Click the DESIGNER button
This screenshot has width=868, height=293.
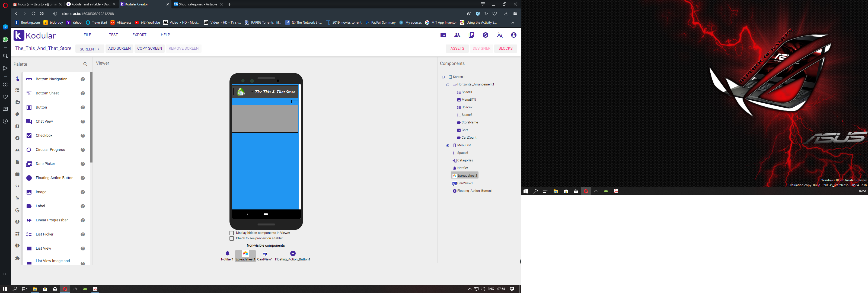(481, 49)
